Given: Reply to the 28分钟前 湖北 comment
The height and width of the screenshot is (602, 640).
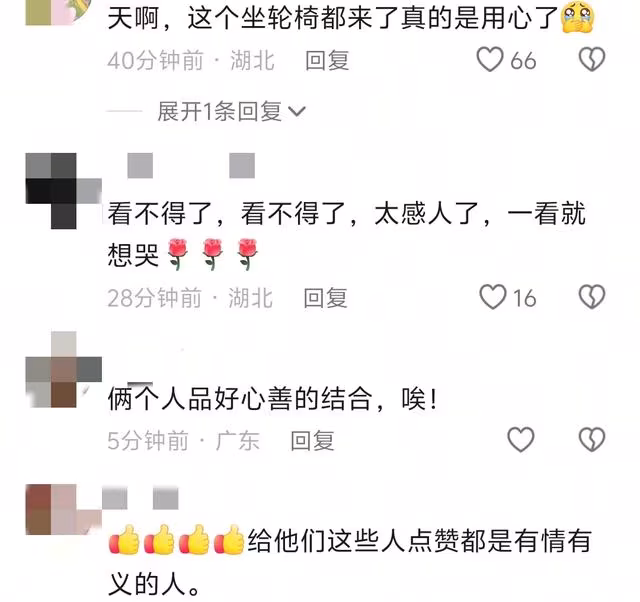Looking at the screenshot, I should pyautogui.click(x=326, y=298).
